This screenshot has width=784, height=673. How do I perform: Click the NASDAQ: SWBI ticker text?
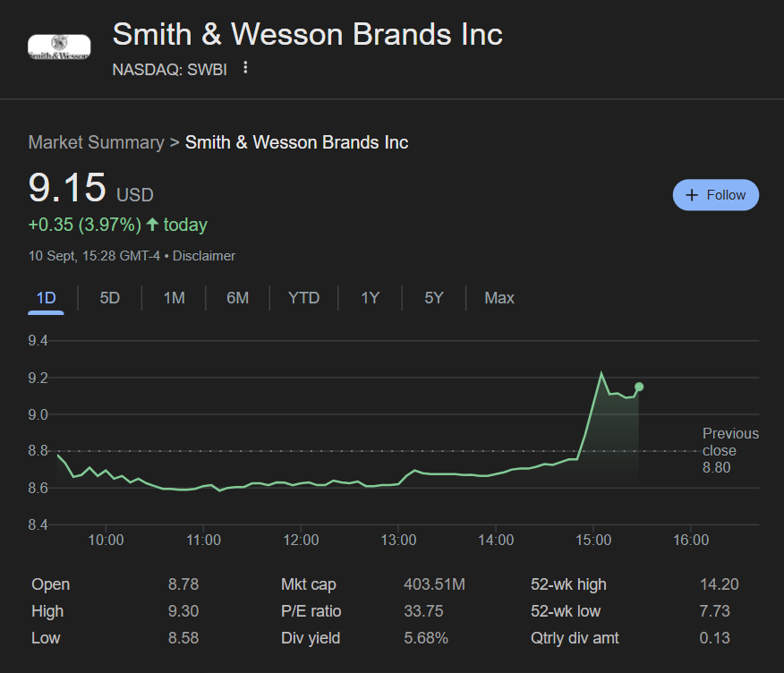click(169, 70)
